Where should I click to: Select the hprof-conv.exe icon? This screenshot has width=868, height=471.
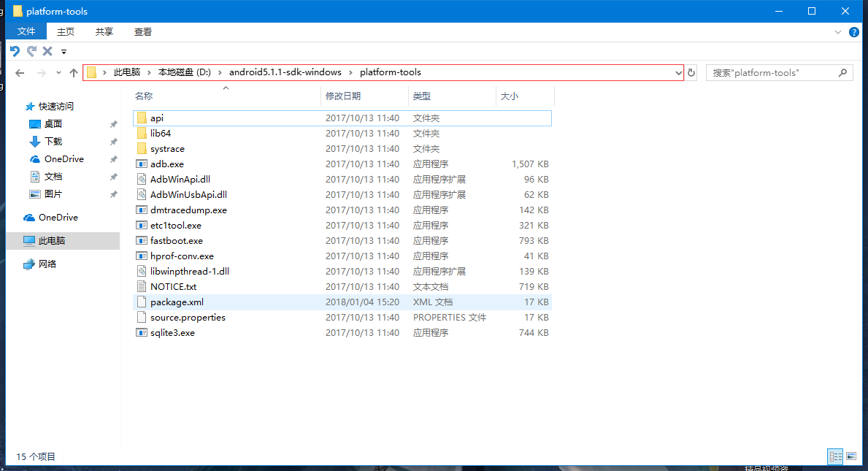click(142, 256)
